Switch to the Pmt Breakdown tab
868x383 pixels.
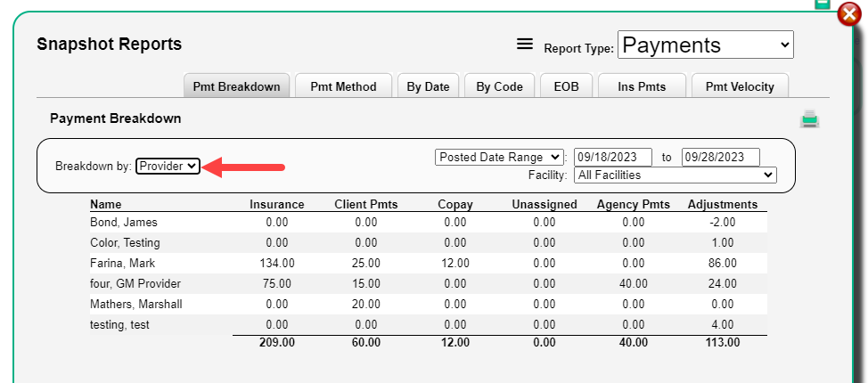[236, 86]
